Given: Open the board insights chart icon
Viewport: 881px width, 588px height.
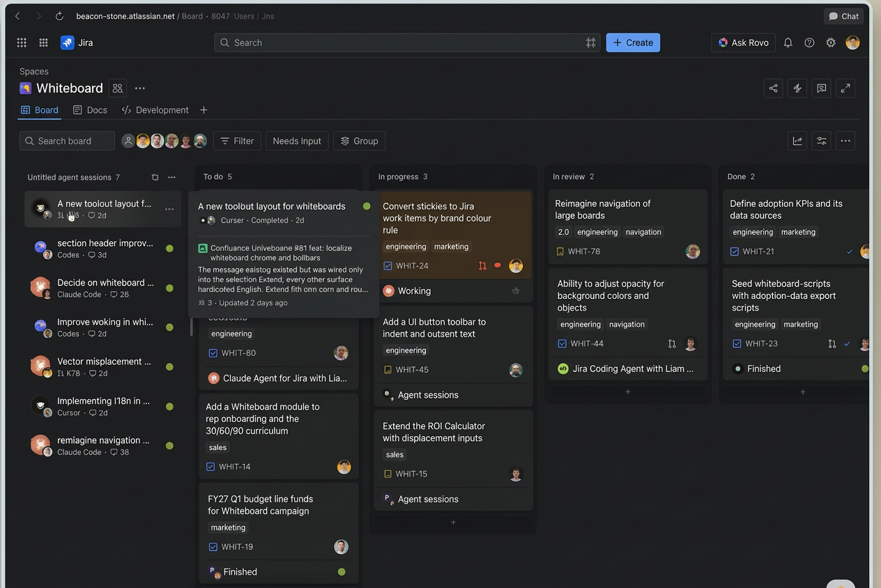Looking at the screenshot, I should (x=797, y=141).
